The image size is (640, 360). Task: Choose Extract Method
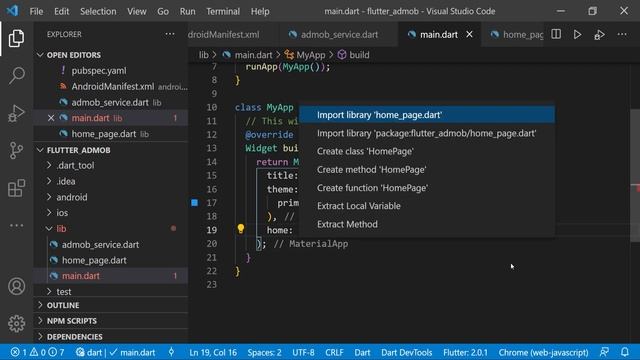[427, 224]
